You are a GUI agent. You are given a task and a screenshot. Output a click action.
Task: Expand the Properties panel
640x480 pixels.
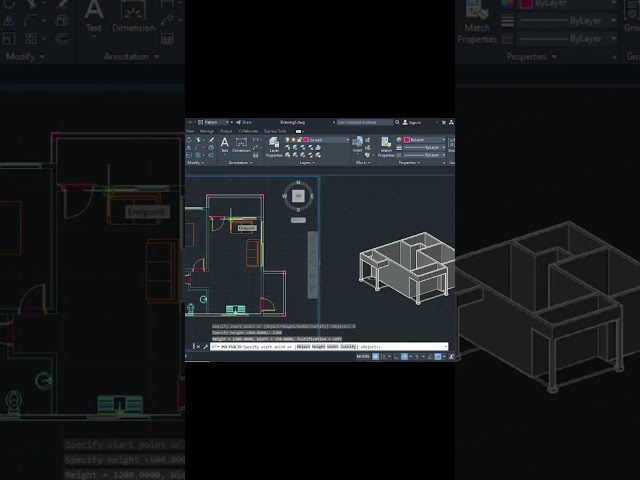tap(409, 162)
